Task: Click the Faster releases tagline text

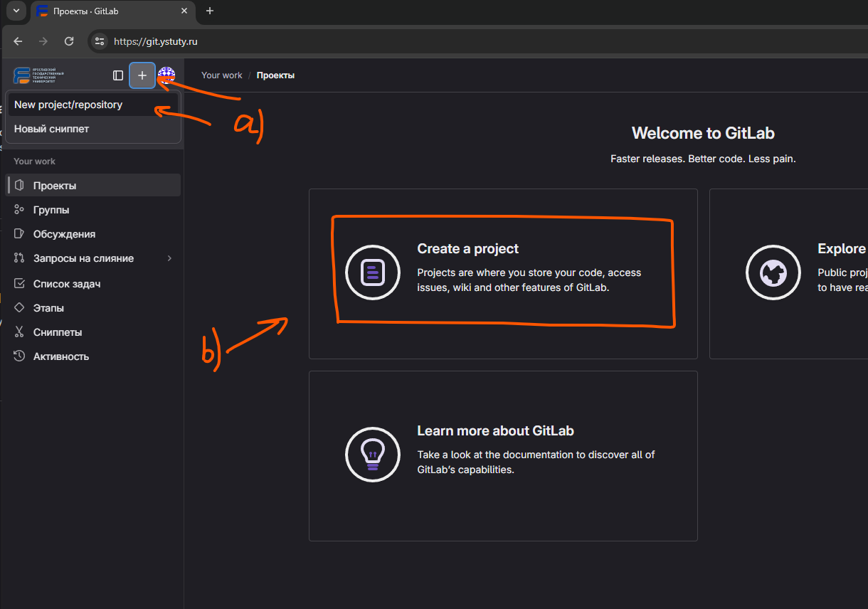Action: click(x=703, y=159)
